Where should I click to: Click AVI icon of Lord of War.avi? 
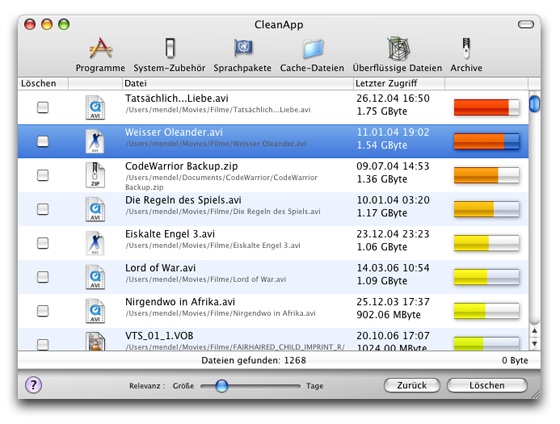(x=95, y=277)
